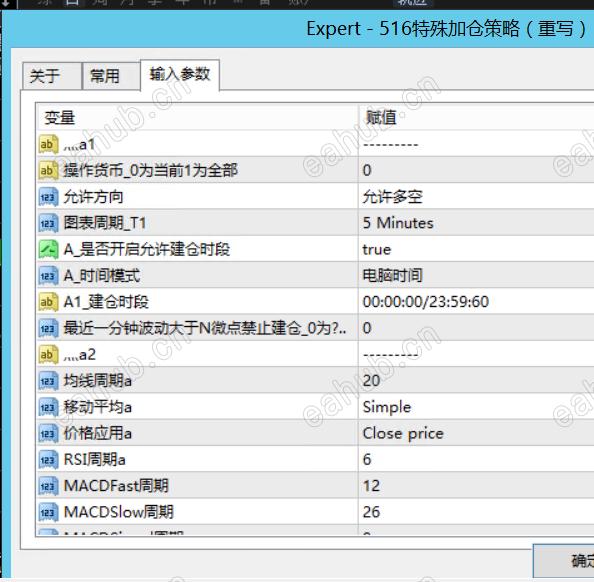Open the 5 Minutes period dropdown
This screenshot has height=582, width=594.
[476, 223]
